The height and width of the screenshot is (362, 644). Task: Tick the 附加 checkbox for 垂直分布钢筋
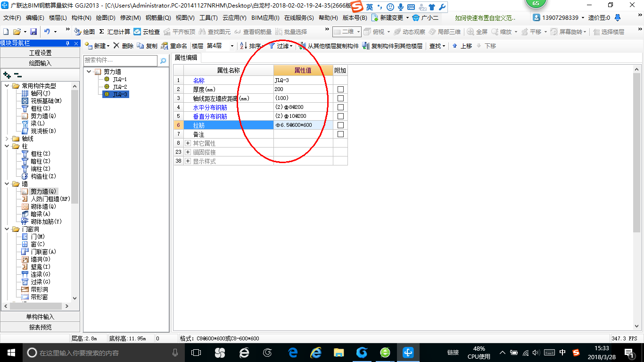coord(340,116)
